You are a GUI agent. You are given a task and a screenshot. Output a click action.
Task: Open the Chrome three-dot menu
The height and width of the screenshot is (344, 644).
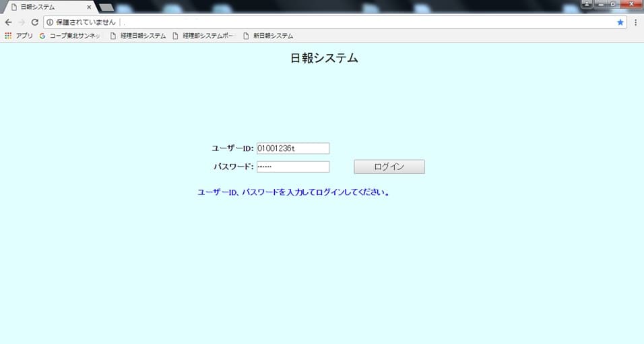pos(635,22)
